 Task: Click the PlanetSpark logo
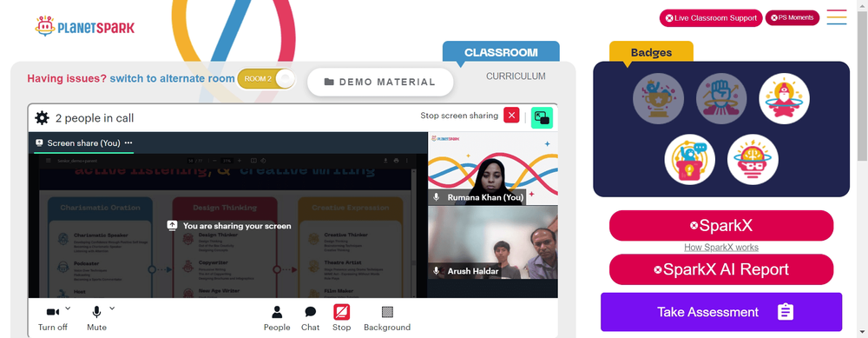85,27
